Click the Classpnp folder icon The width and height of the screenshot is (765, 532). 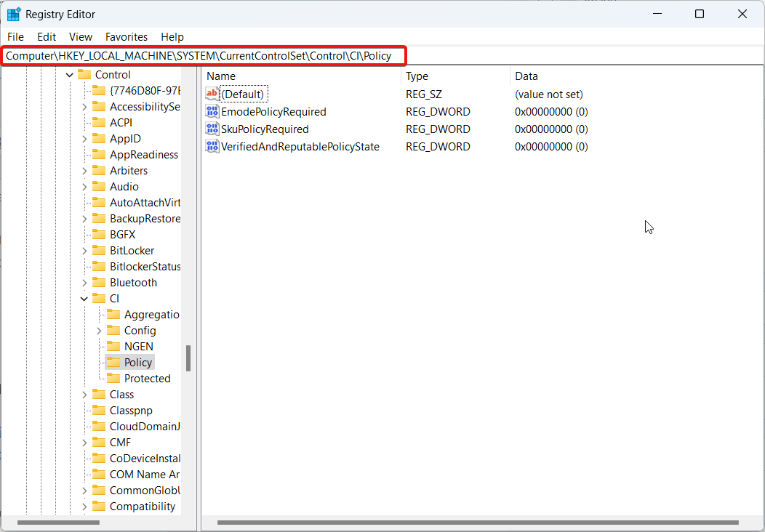[x=99, y=411]
